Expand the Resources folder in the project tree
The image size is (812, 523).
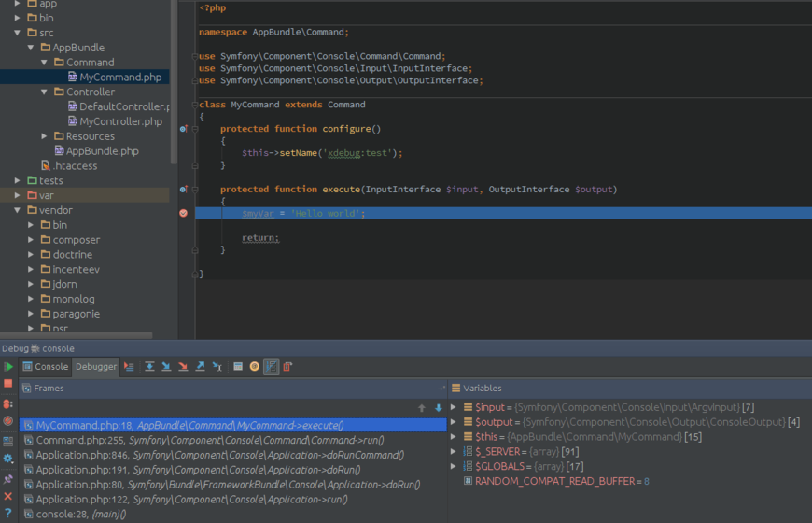coord(45,136)
